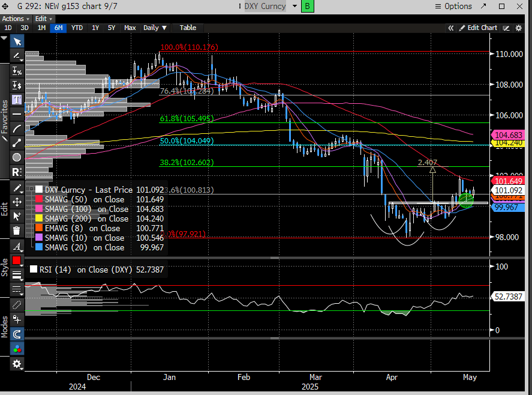This screenshot has height=395, width=532.
Task: Click the SMAVG (200) yellow legend swatch
Action: coord(39,219)
